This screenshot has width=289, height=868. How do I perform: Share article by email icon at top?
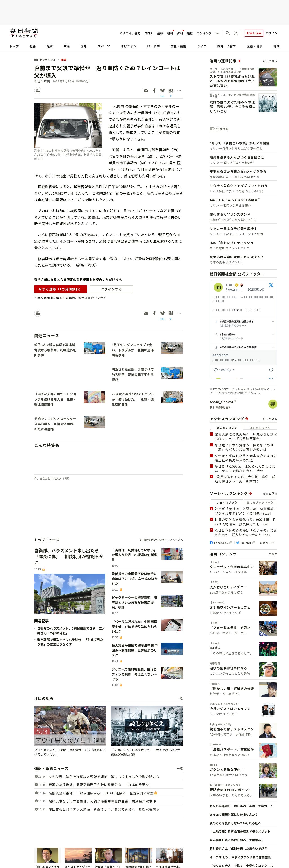click(x=146, y=90)
